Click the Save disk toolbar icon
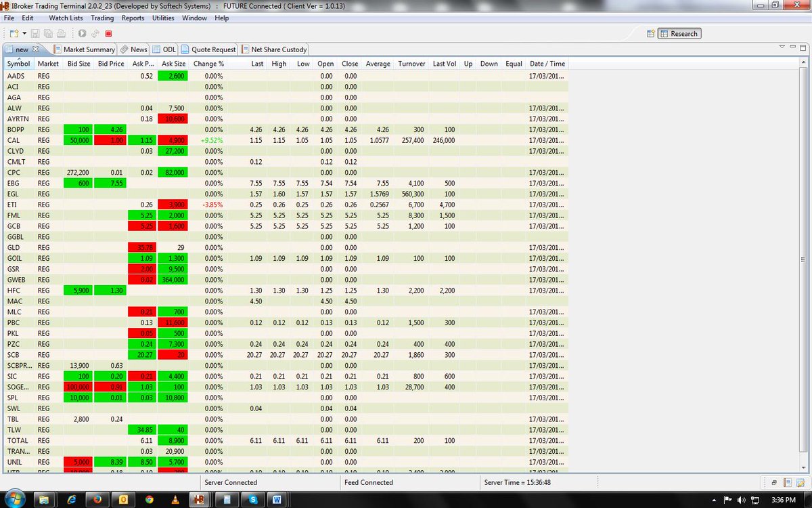The width and height of the screenshot is (812, 508). (x=37, y=33)
